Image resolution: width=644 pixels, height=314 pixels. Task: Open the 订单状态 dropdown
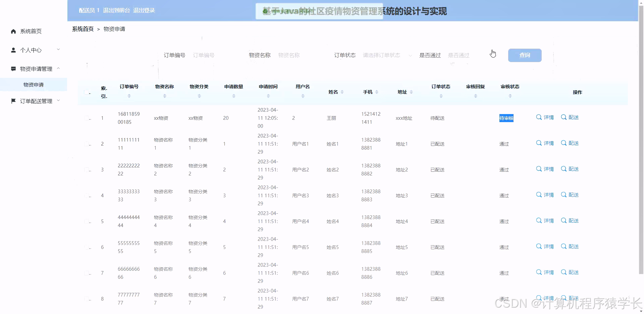[x=386, y=55]
